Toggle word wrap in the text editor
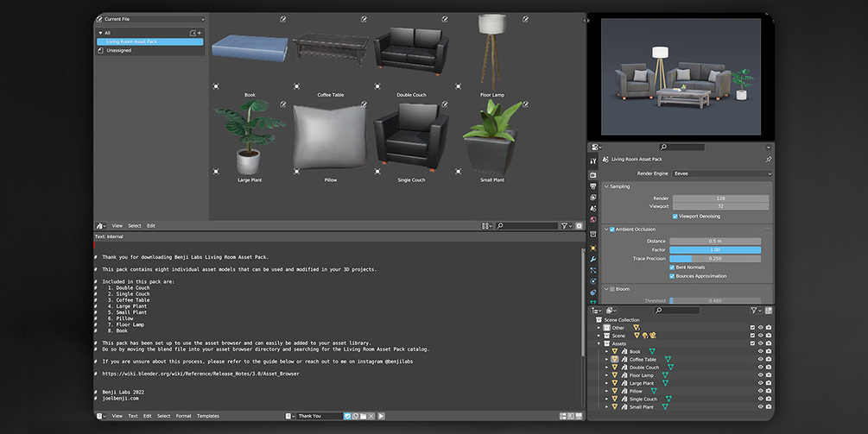The width and height of the screenshot is (868, 434). tap(571, 416)
